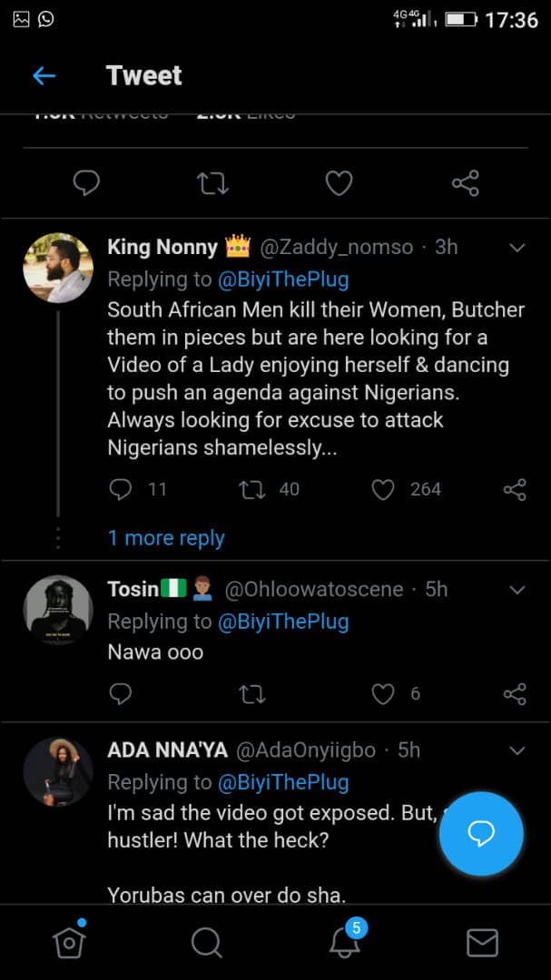551x980 pixels.
Task: Share Tosin's reply
Action: [x=514, y=694]
